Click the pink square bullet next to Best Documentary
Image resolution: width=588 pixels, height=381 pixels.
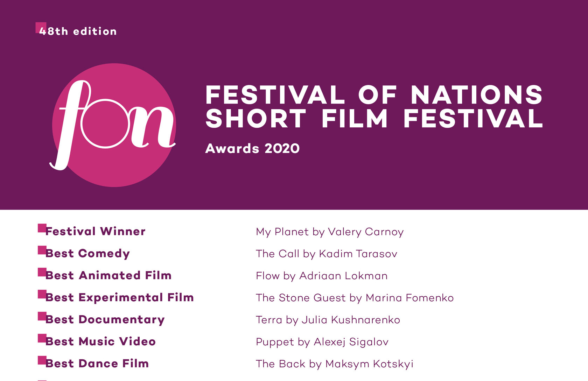[42, 316]
